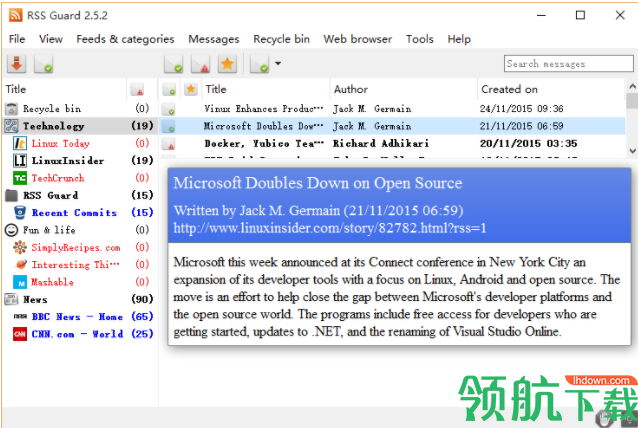Viewport: 638px width, 428px height.
Task: Click message list scrollbar up arrow
Action: point(632,86)
